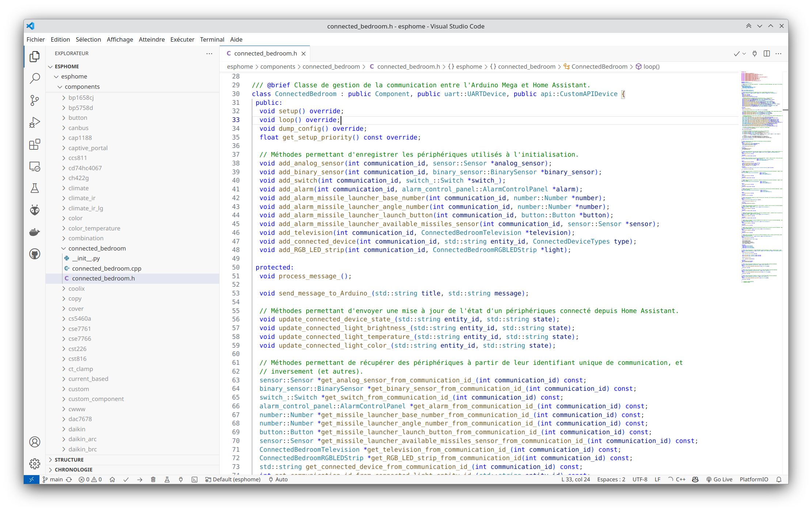Click ConnectedBedroom in the breadcrumb bar

(599, 66)
